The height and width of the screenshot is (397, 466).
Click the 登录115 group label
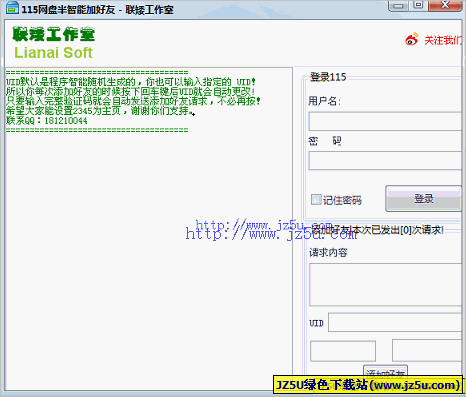pos(328,77)
